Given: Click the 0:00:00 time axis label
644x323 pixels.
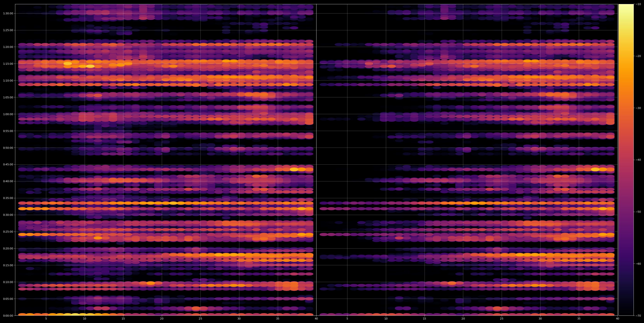Looking at the screenshot, I should [x=8, y=315].
